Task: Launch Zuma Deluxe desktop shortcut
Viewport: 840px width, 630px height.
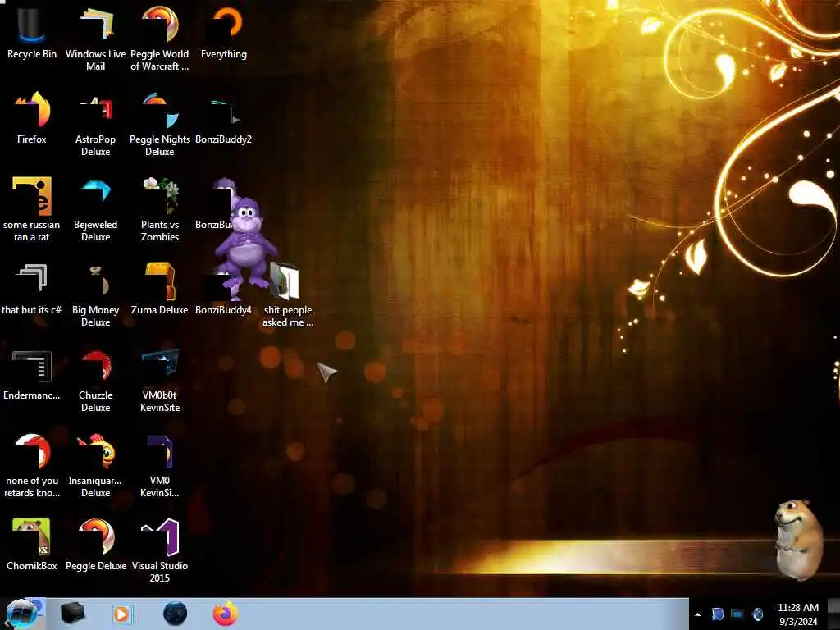Action: (x=160, y=288)
